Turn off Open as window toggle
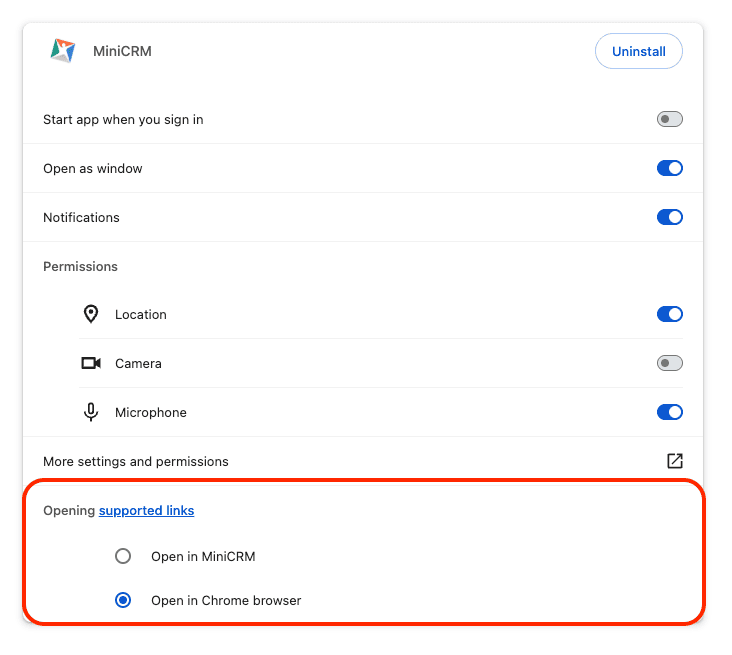This screenshot has width=732, height=655. (669, 168)
